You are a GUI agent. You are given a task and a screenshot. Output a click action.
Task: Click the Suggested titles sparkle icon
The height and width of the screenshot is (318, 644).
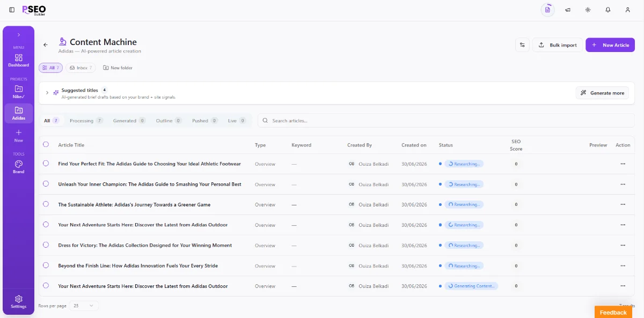coord(56,93)
